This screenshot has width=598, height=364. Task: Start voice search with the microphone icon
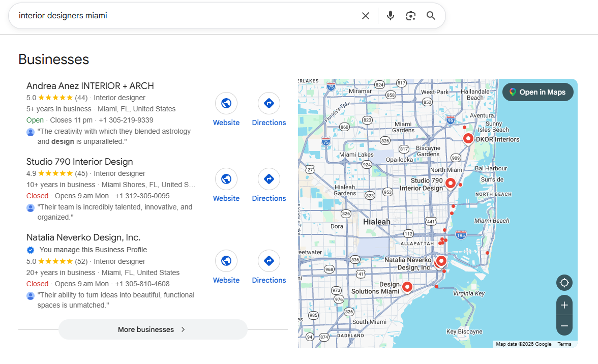[x=390, y=16]
